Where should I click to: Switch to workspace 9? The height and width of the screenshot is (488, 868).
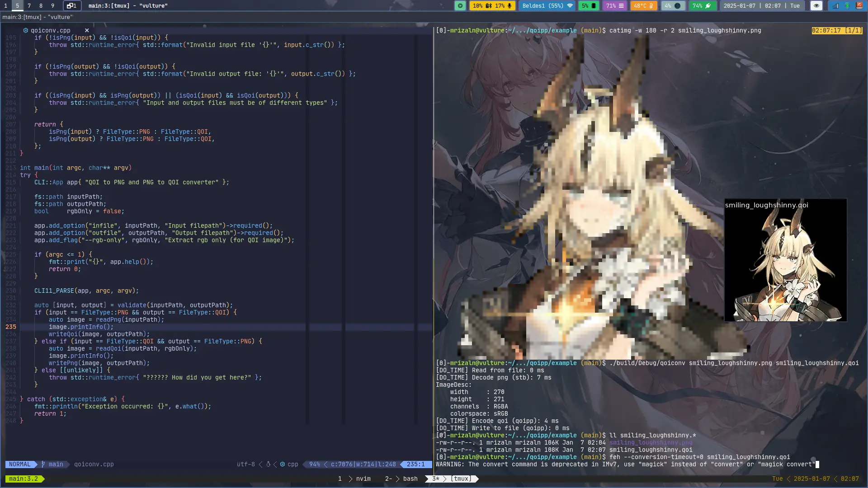52,6
